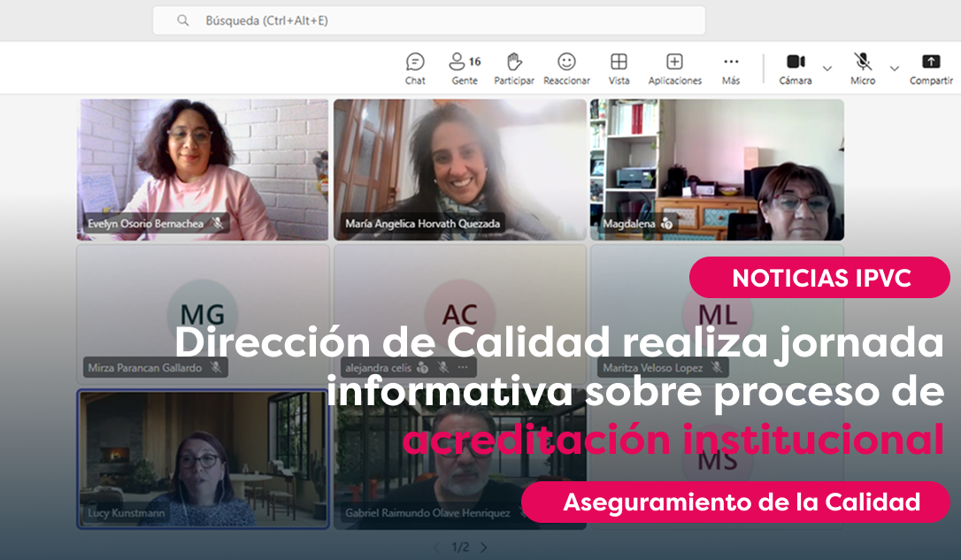
Task: Click the Compartir share screen icon
Action: tap(931, 62)
